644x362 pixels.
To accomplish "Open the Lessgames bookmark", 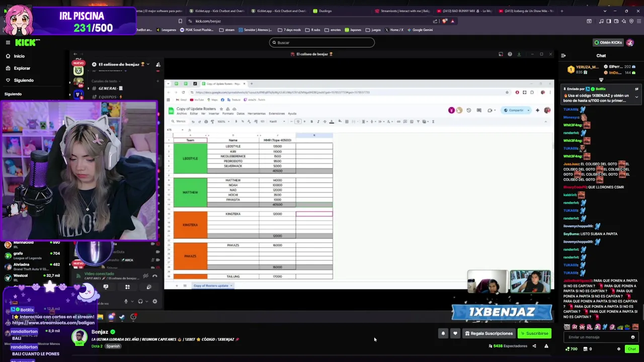I will (x=166, y=30).
